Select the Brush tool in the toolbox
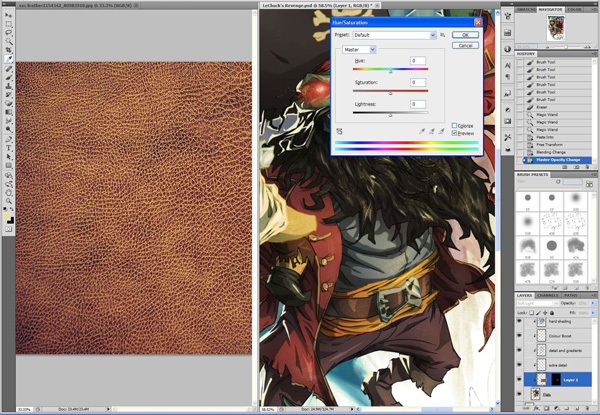Screen dimensions: 600x415 (8, 78)
